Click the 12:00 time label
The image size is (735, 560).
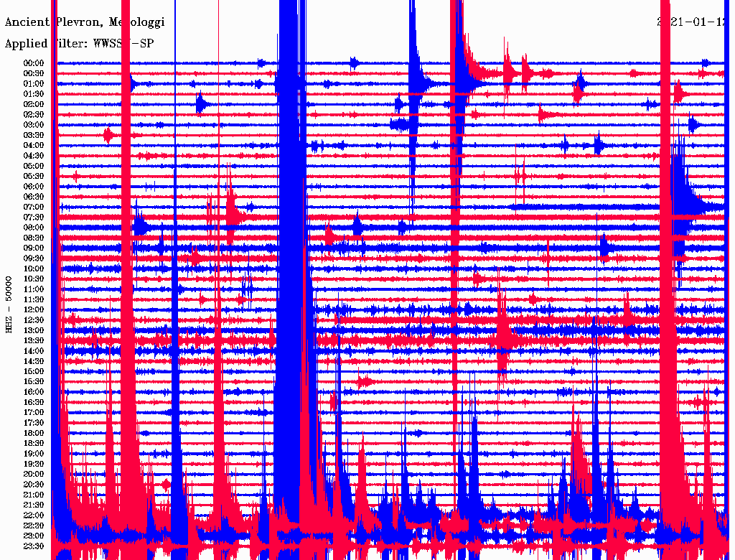(x=34, y=309)
